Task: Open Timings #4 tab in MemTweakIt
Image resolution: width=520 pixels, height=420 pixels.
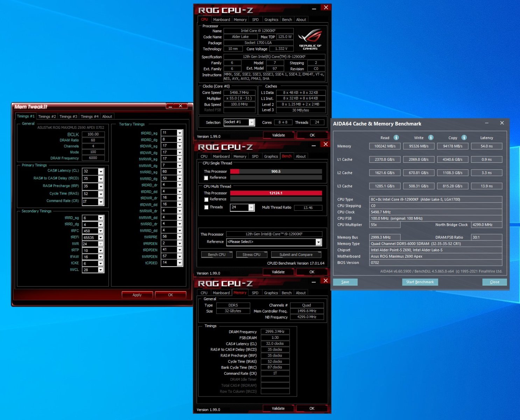Action: [90, 117]
